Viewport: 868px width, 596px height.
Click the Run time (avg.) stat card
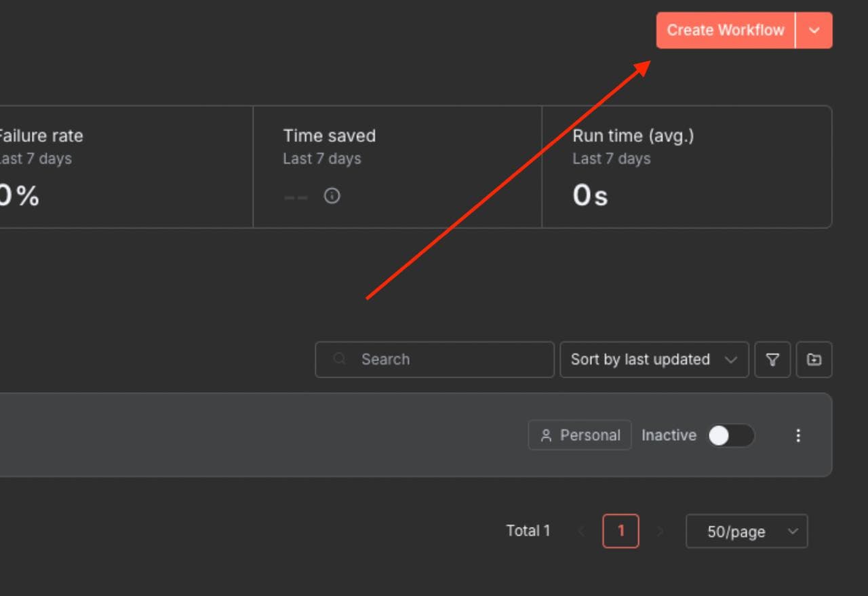686,167
